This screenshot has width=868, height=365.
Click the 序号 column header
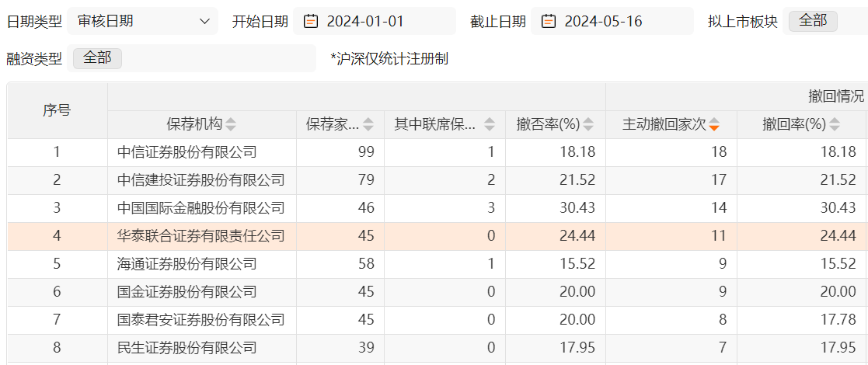click(x=57, y=110)
